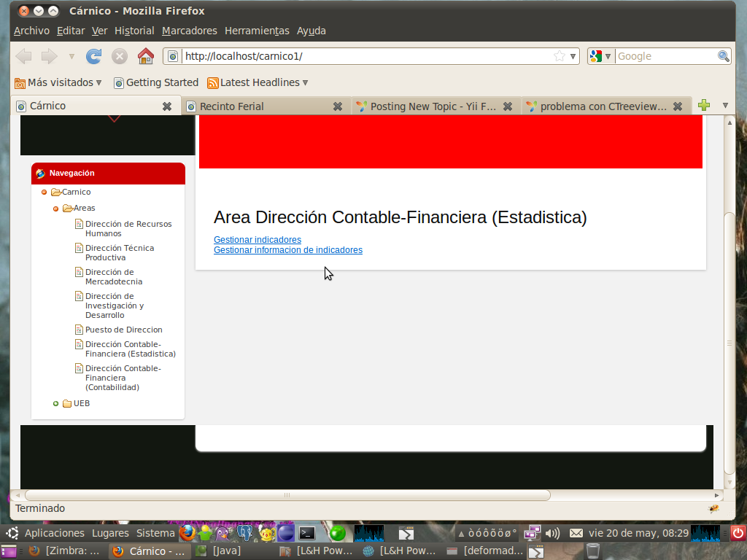Bookmark this page with the star icon

559,56
